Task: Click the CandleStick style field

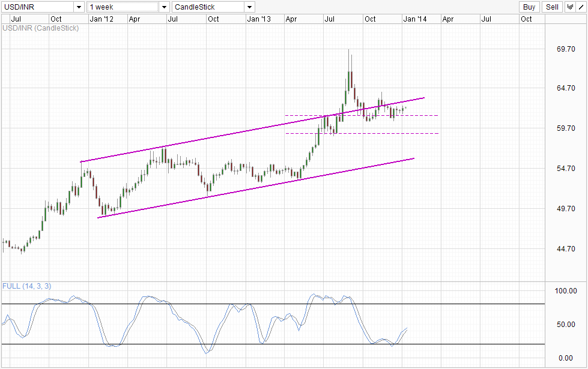Action: (208, 7)
